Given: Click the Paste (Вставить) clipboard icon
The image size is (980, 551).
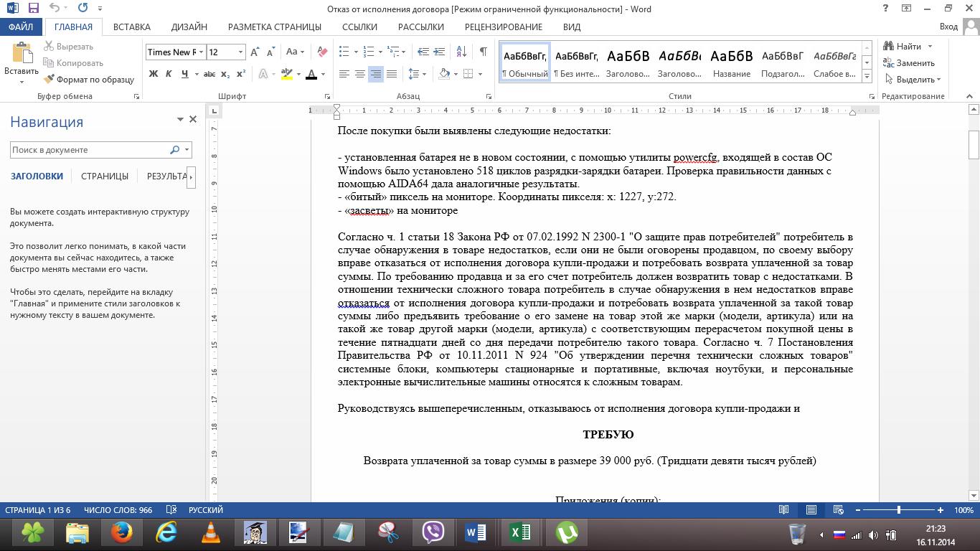Looking at the screenshot, I should (22, 54).
